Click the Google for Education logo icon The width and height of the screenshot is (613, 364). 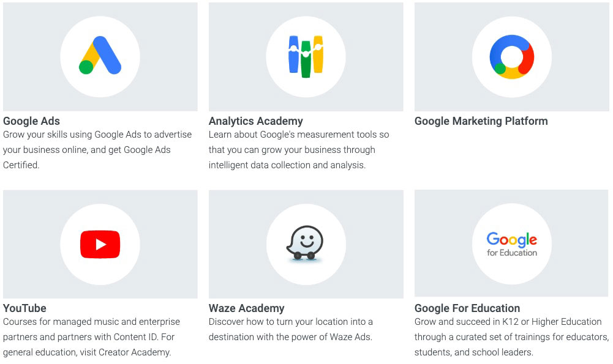[511, 243]
